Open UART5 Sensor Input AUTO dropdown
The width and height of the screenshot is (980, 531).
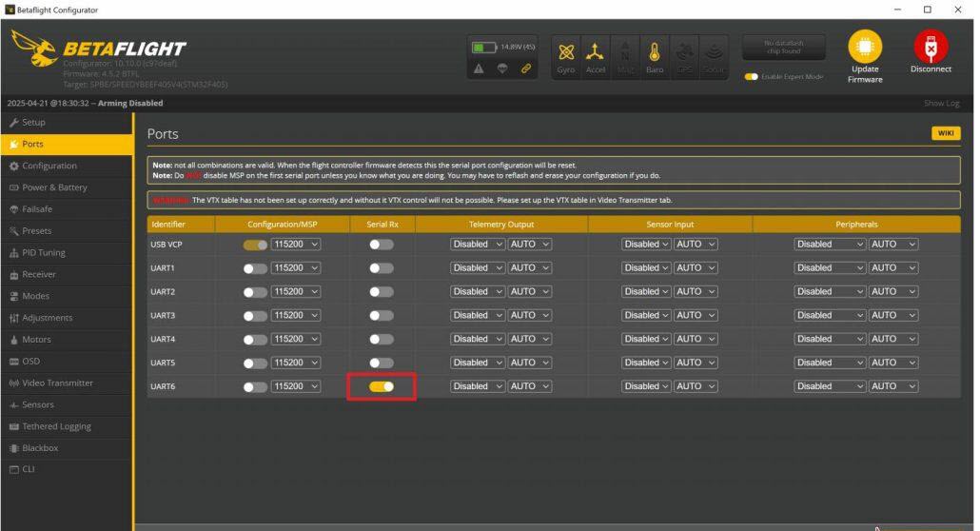[x=695, y=363]
